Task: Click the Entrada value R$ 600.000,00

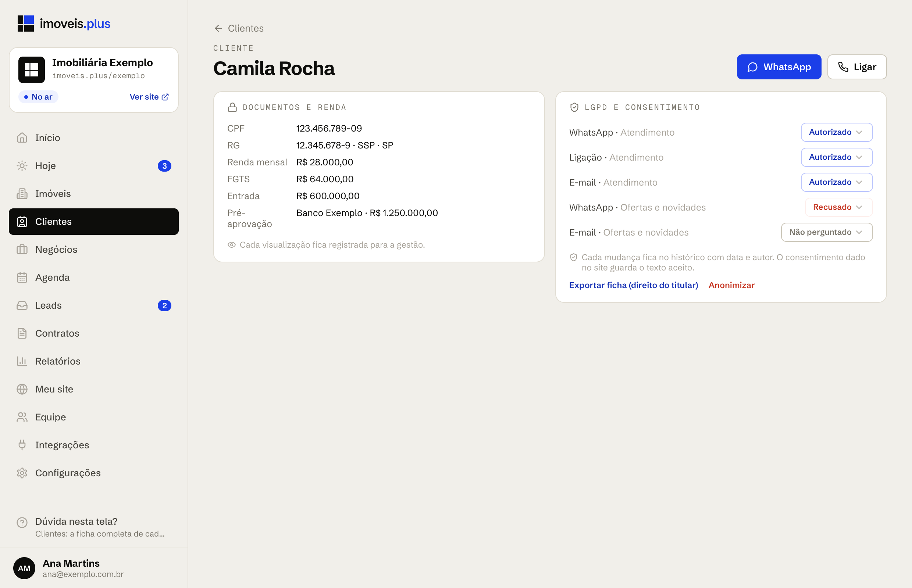Action: coord(328,196)
